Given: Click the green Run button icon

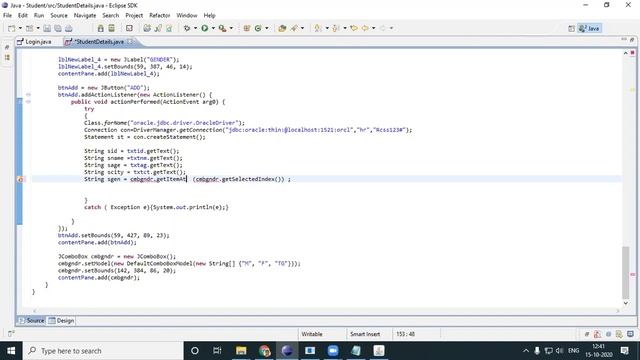Looking at the screenshot, I should point(205,28).
